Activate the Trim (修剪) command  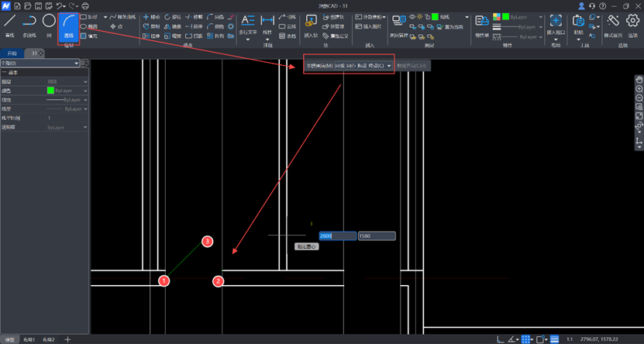194,17
